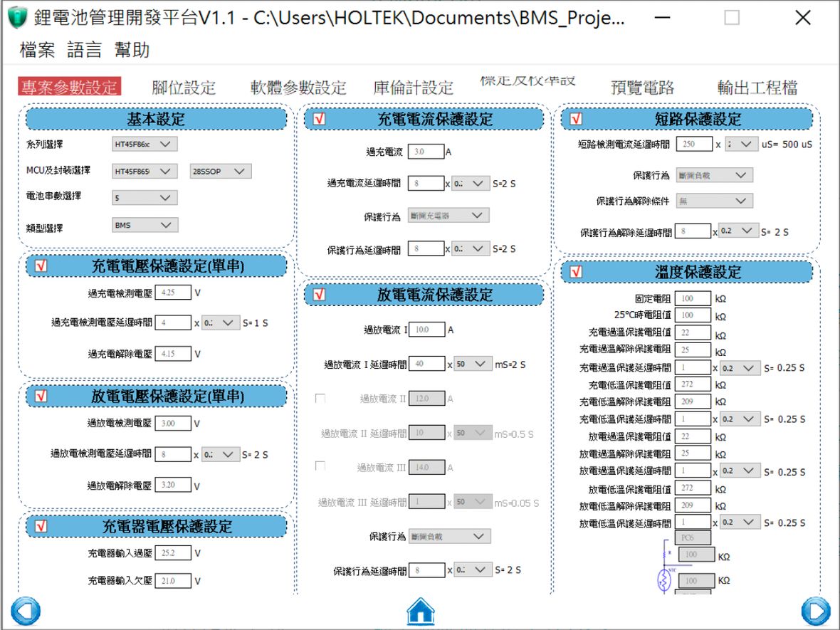Open 保護行為解除條件 dropdown

point(714,201)
